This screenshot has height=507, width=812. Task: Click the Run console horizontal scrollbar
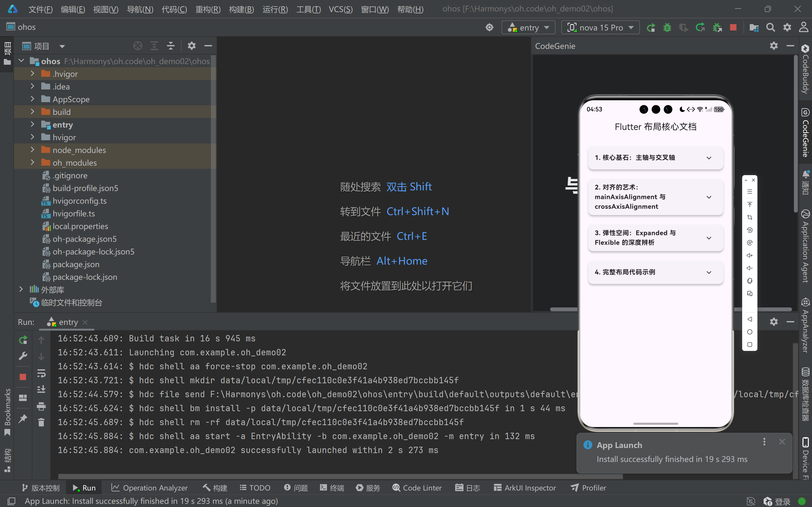[x=340, y=476]
